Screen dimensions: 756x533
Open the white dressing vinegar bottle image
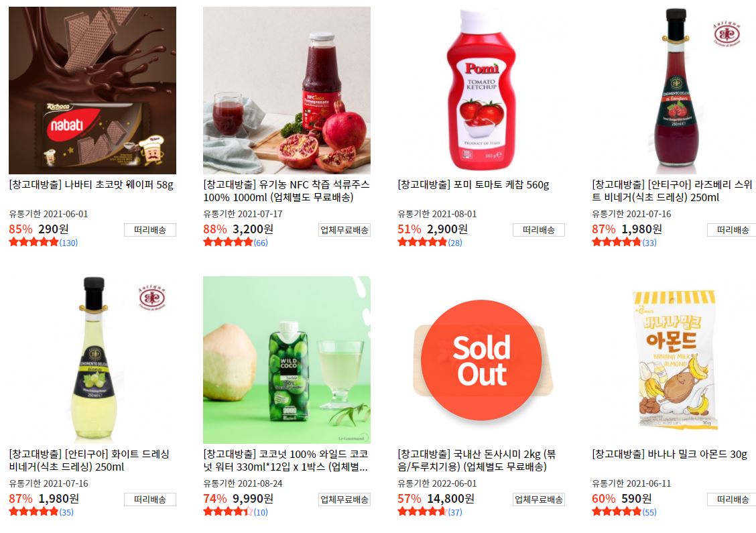pos(92,360)
